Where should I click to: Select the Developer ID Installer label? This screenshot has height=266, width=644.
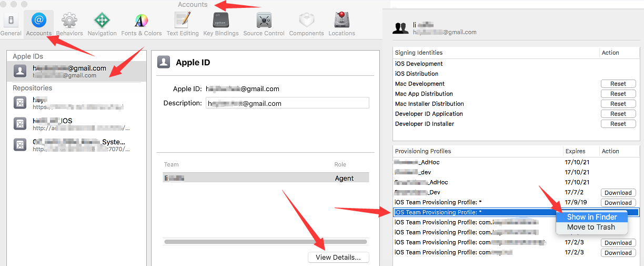coord(425,124)
